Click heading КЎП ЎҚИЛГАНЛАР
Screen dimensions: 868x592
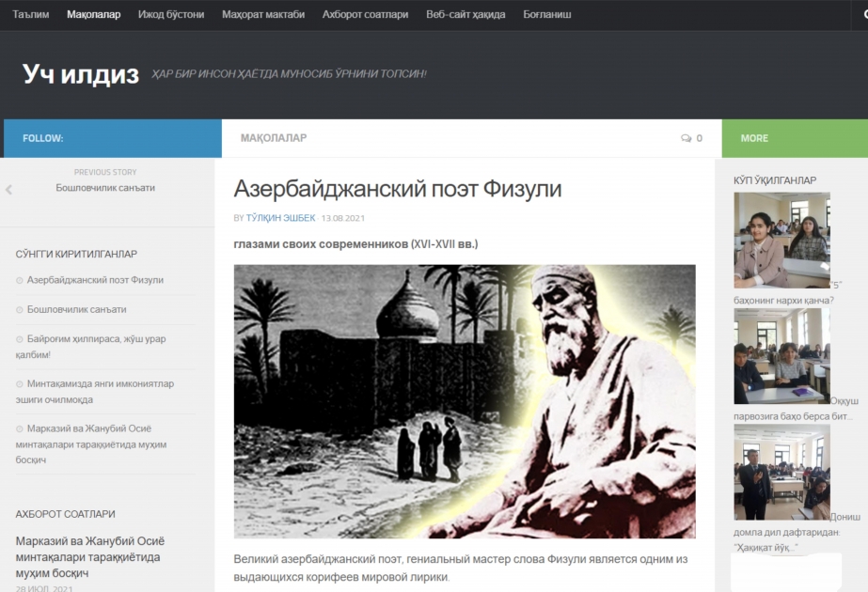pos(775,180)
